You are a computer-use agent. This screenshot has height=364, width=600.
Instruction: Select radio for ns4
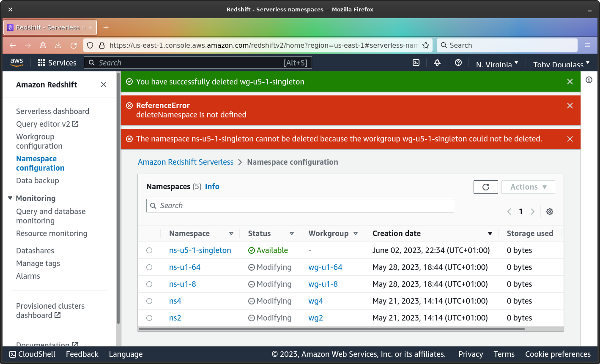149,301
